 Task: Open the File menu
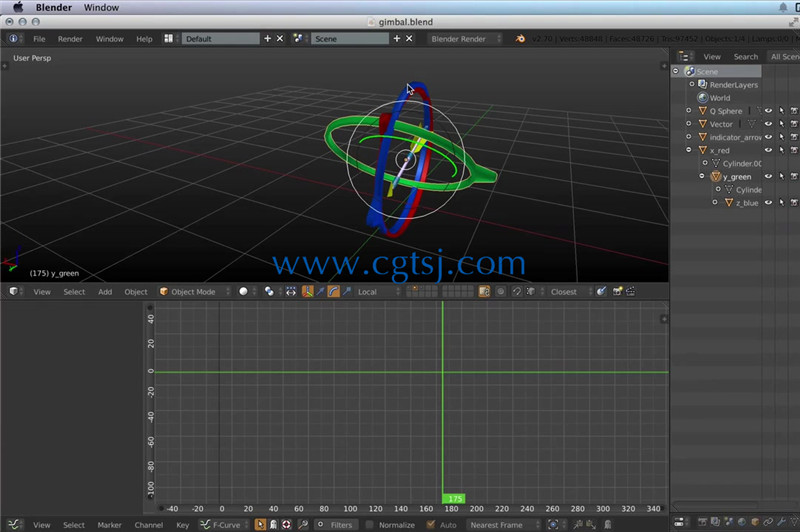click(39, 39)
